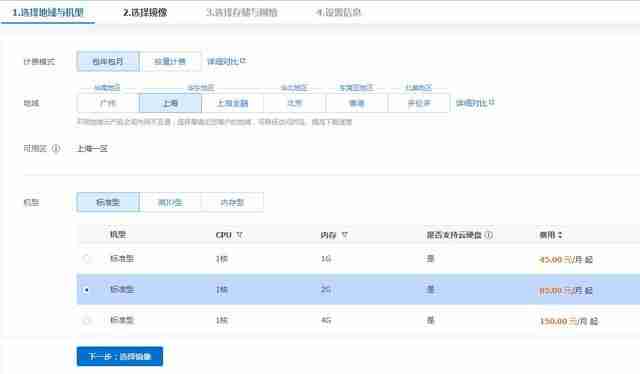This screenshot has height=374, width=640.
Task: Open billing mode 详细对比 link
Action: click(227, 61)
